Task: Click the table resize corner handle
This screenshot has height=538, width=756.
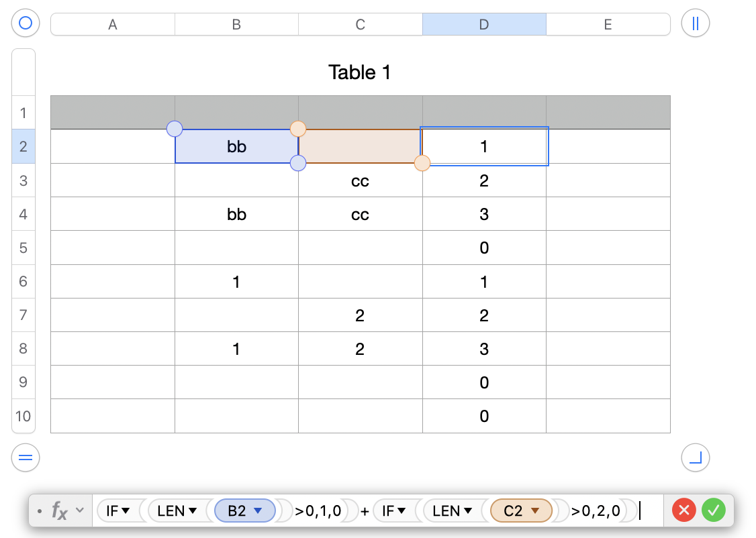Action: tap(695, 458)
